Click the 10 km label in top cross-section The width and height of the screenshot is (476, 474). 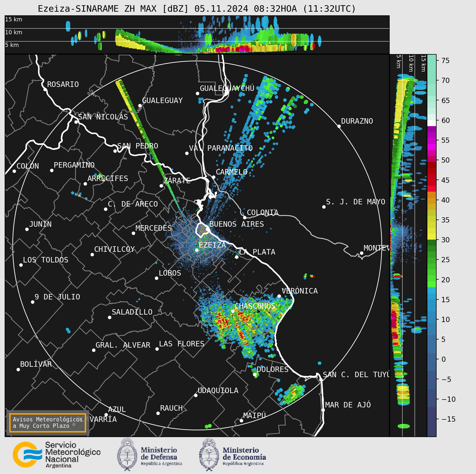(x=14, y=32)
